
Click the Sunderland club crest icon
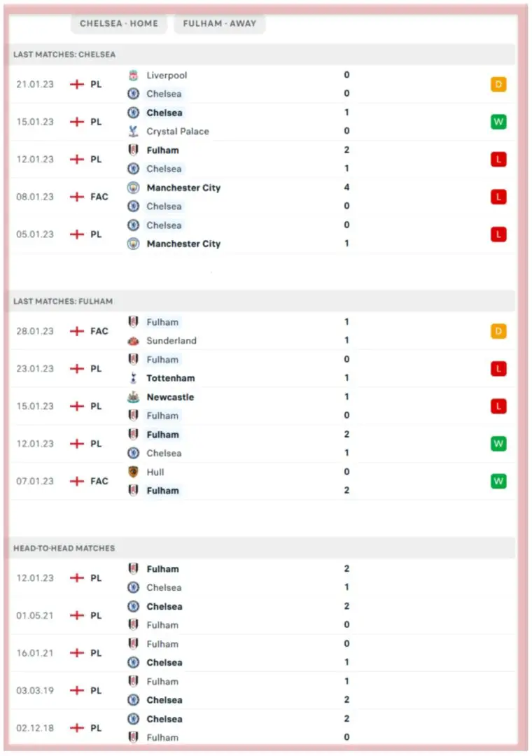tap(133, 341)
